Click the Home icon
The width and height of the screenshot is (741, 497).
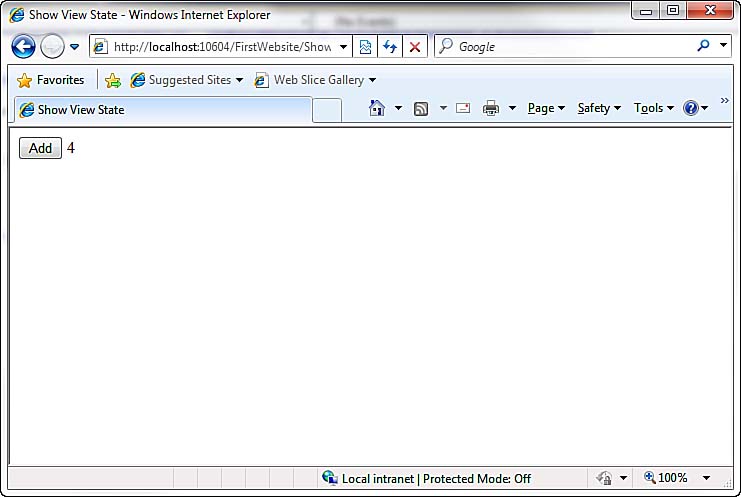coord(377,108)
